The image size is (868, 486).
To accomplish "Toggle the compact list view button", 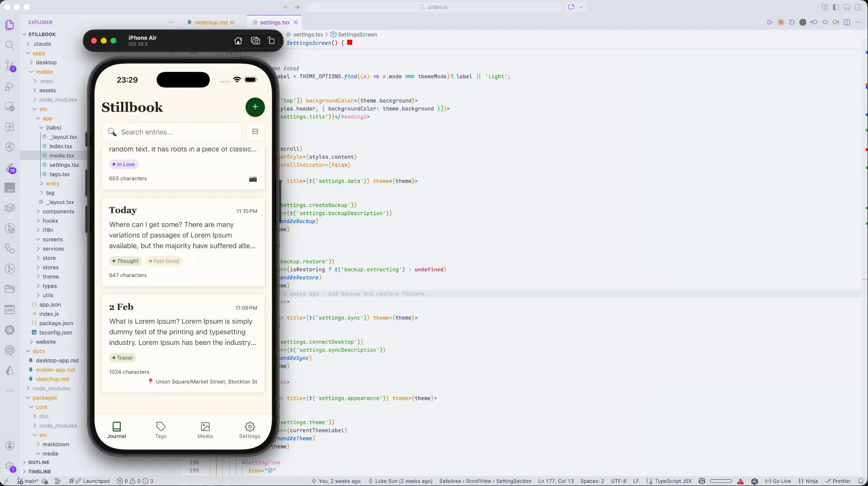I will pyautogui.click(x=255, y=132).
